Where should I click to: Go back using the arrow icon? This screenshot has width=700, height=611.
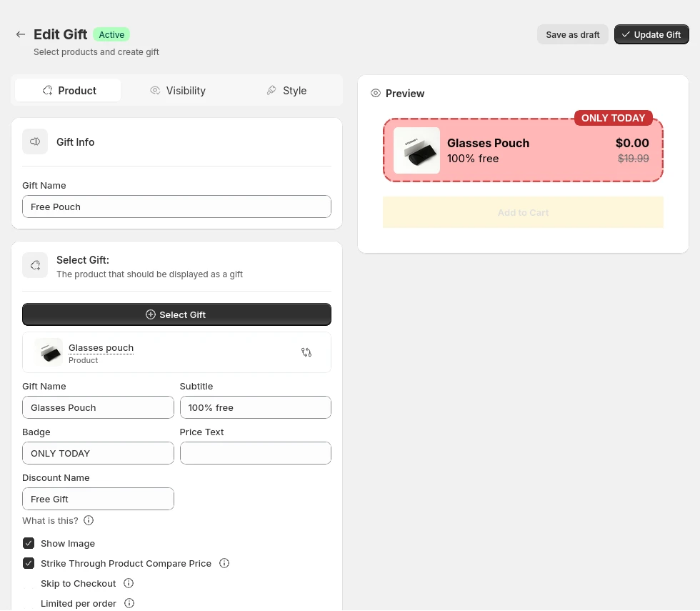[21, 34]
